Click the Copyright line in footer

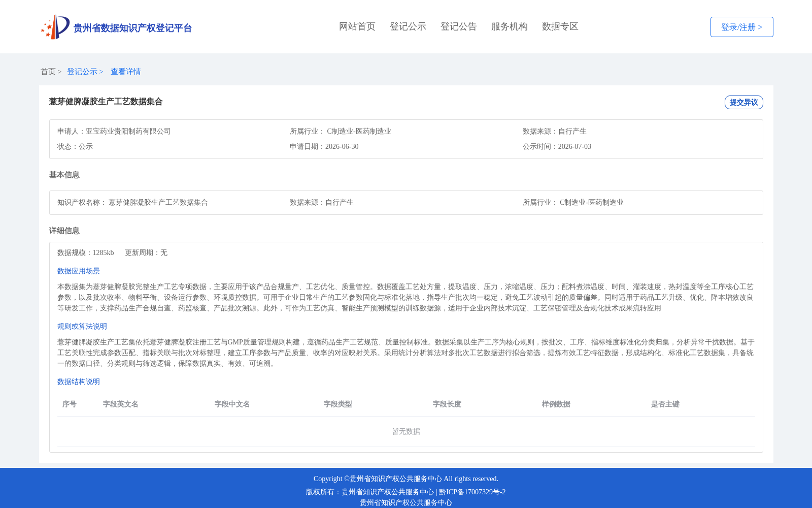tap(406, 479)
